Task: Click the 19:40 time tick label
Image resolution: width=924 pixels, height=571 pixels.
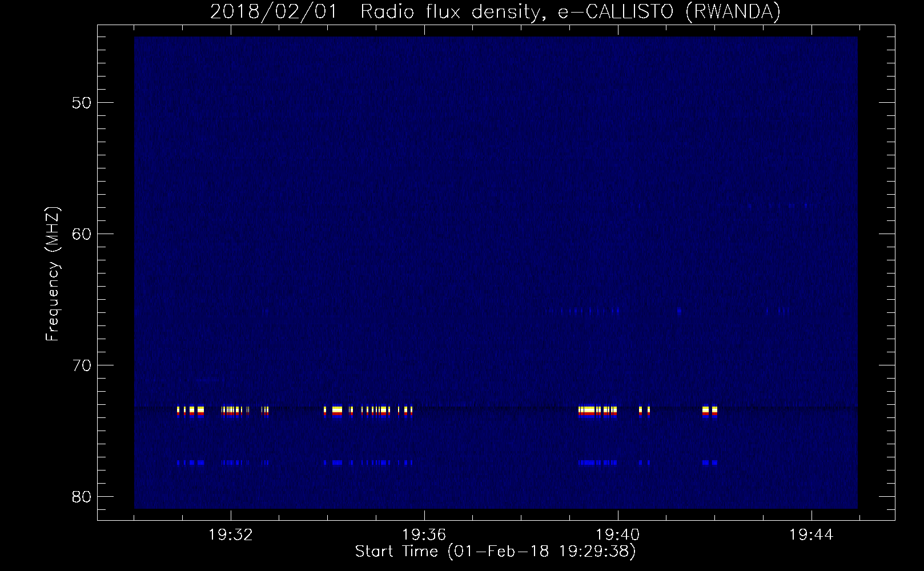Action: (x=618, y=535)
